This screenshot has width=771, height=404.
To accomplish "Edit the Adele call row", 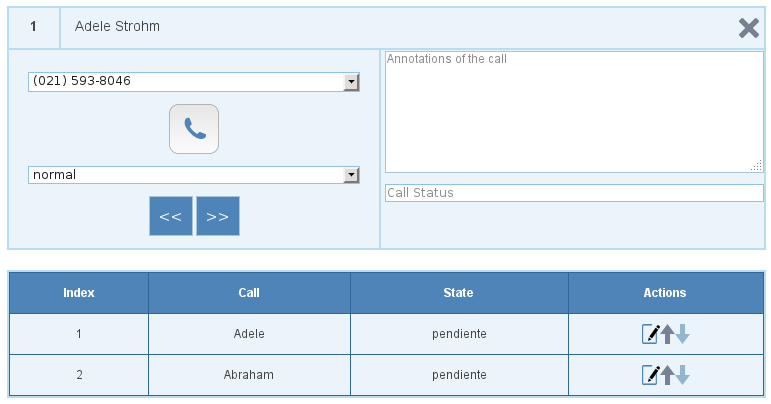I will (x=650, y=334).
